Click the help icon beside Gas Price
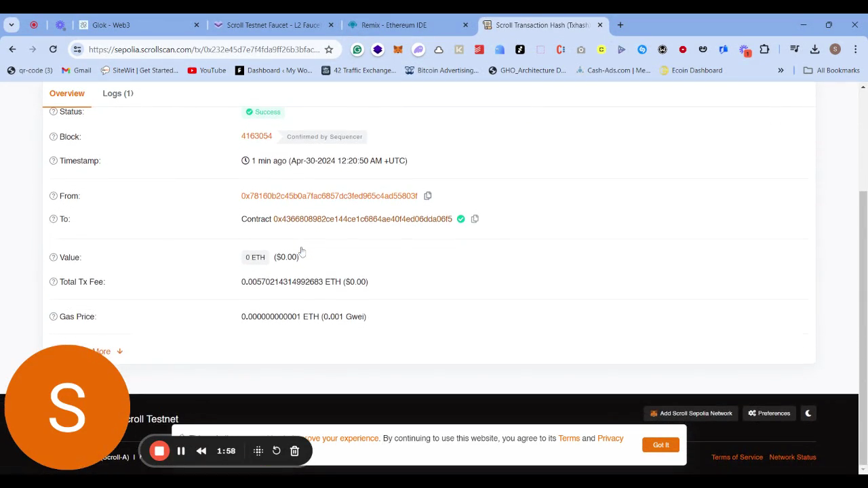 (54, 317)
